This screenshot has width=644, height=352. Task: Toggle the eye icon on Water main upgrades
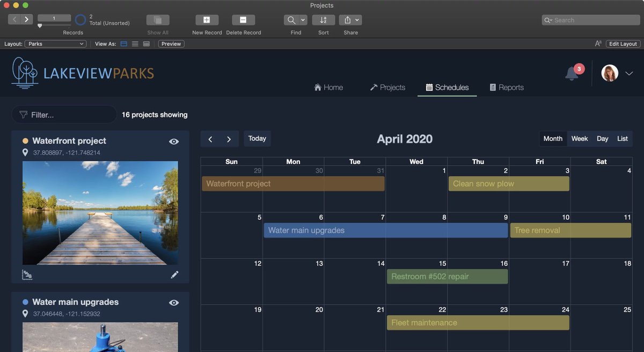[x=173, y=302]
